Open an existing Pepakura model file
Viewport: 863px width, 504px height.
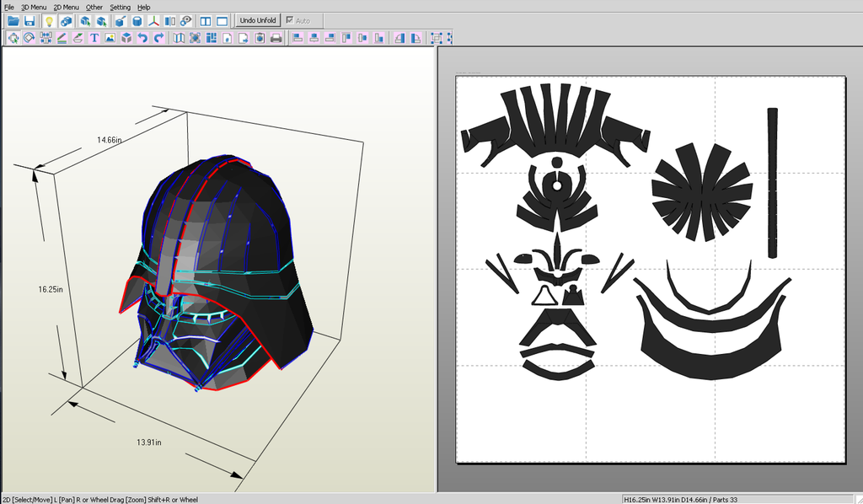(13, 20)
